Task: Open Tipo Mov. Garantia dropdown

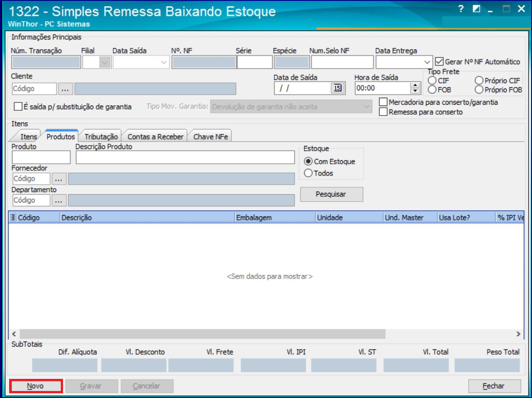Action: click(367, 106)
